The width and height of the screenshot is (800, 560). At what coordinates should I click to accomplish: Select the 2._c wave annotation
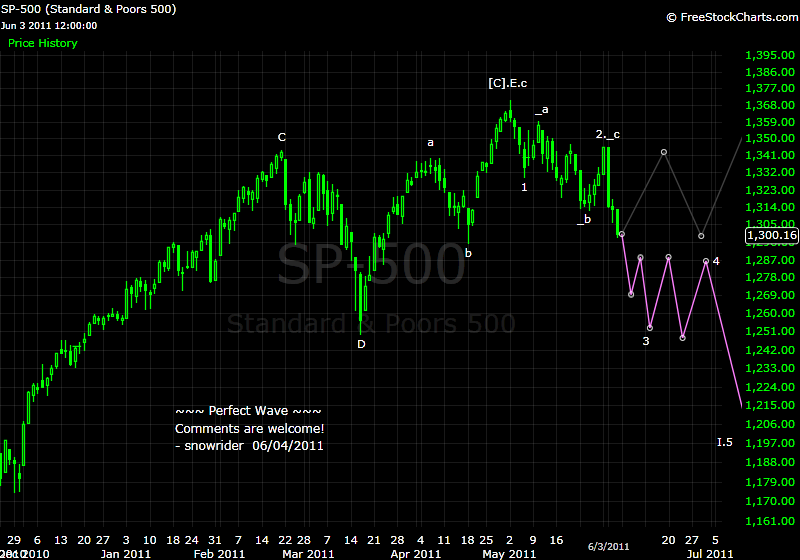pyautogui.click(x=608, y=135)
